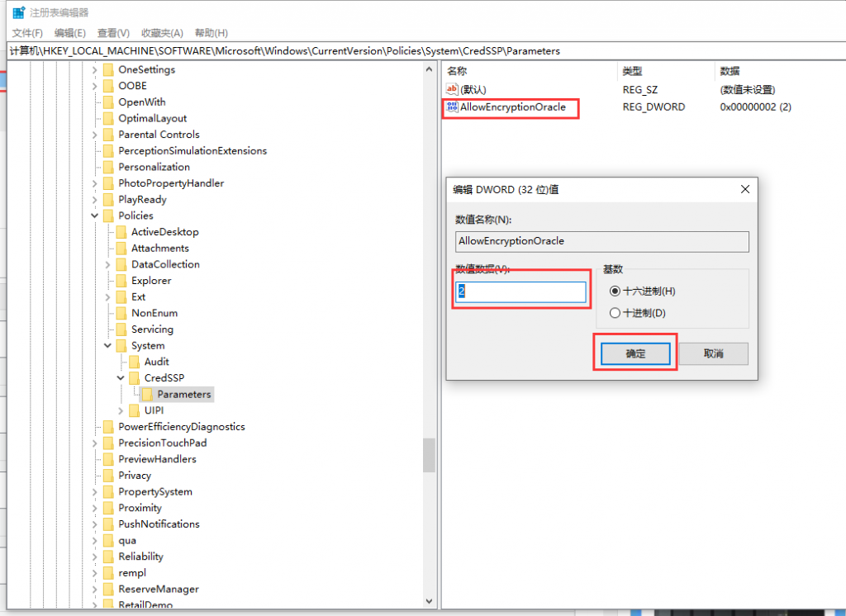Click the 数值数据 value data input field

coord(520,292)
